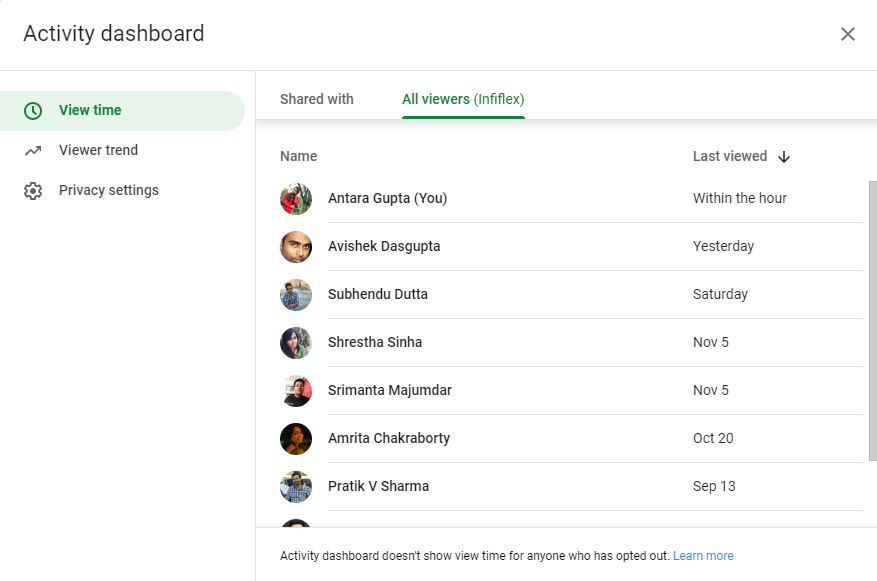Sort by the Name column header
Image resolution: width=877 pixels, height=581 pixels.
[x=298, y=156]
